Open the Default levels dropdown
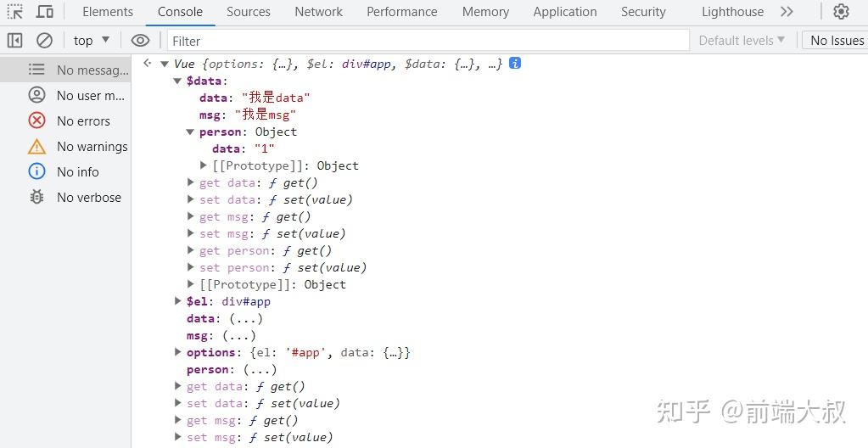 coord(742,40)
